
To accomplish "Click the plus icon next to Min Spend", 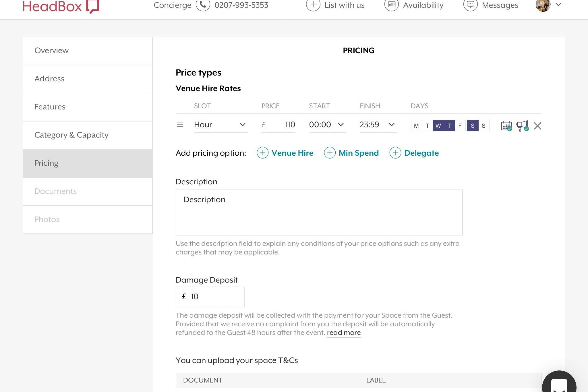I will pos(330,153).
